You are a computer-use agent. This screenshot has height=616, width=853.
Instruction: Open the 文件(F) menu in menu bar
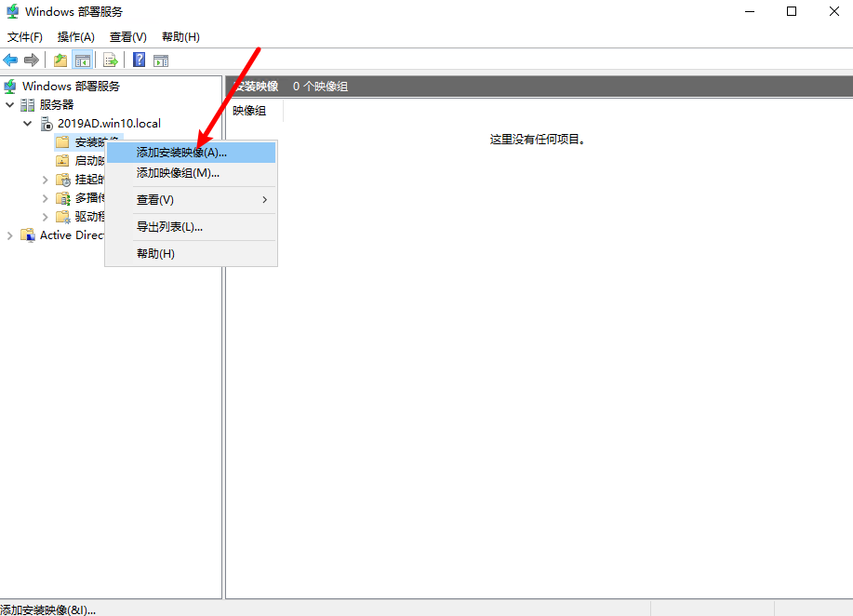[25, 37]
